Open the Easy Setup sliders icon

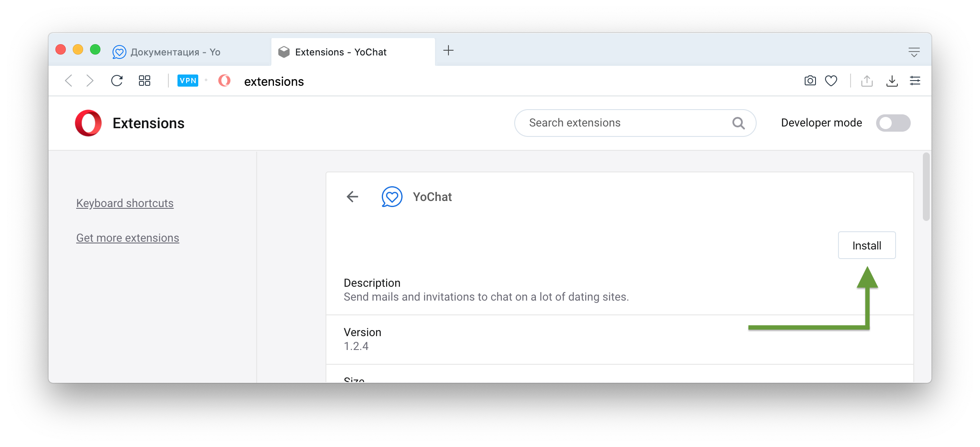[x=915, y=81]
